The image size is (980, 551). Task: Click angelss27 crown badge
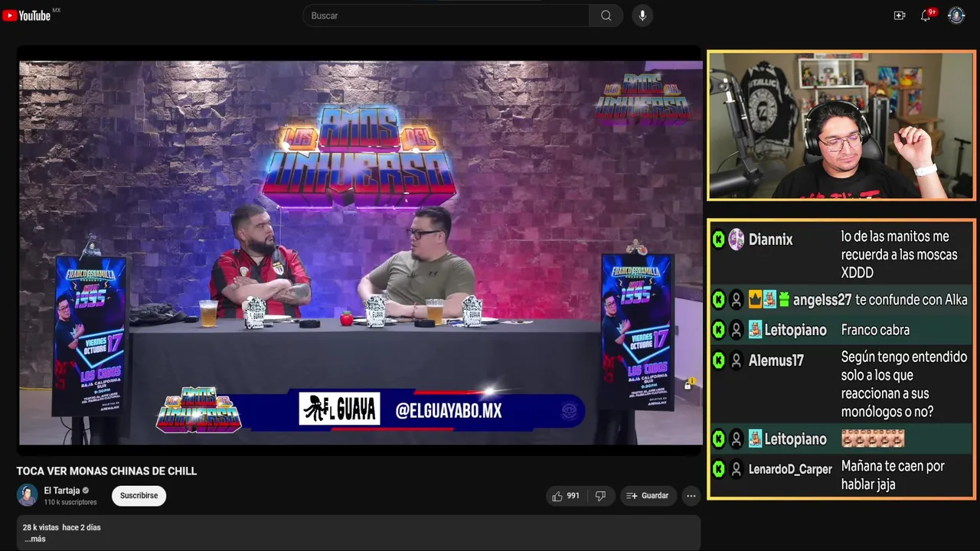click(754, 300)
